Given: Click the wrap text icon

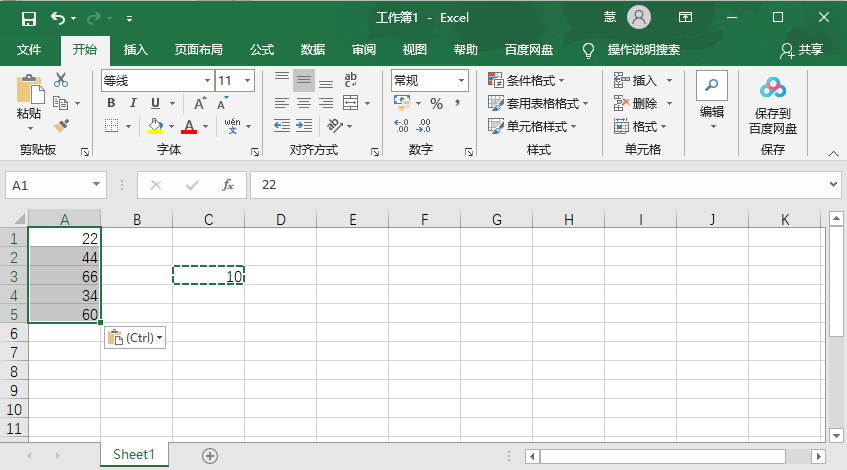Looking at the screenshot, I should coord(351,80).
